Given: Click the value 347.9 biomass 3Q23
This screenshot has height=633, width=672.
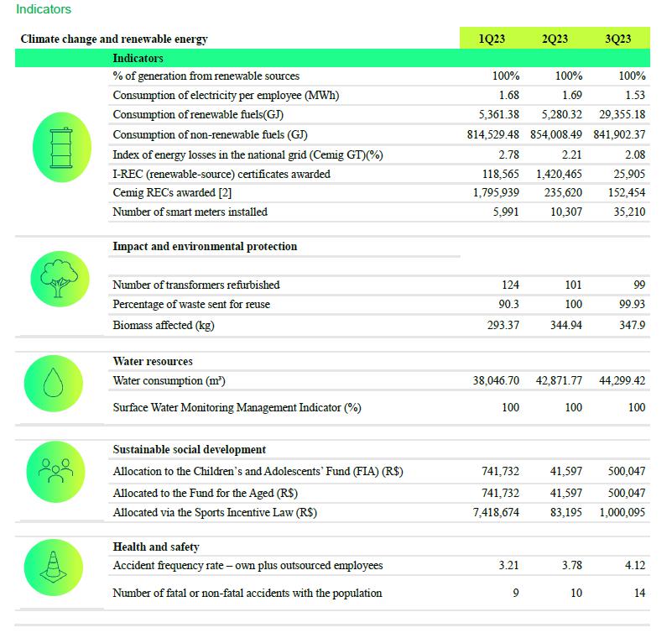Looking at the screenshot, I should point(632,326).
